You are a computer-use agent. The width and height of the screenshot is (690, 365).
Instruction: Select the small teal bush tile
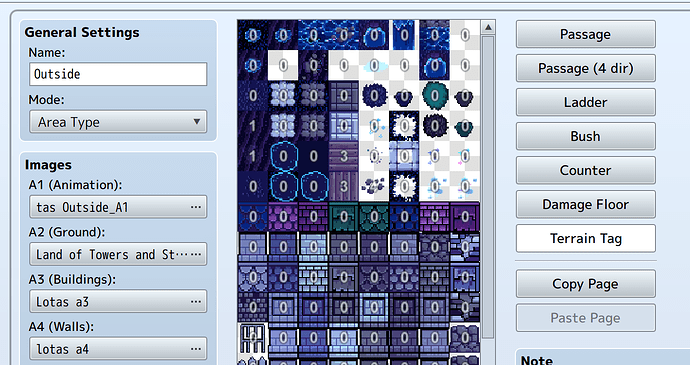465,126
